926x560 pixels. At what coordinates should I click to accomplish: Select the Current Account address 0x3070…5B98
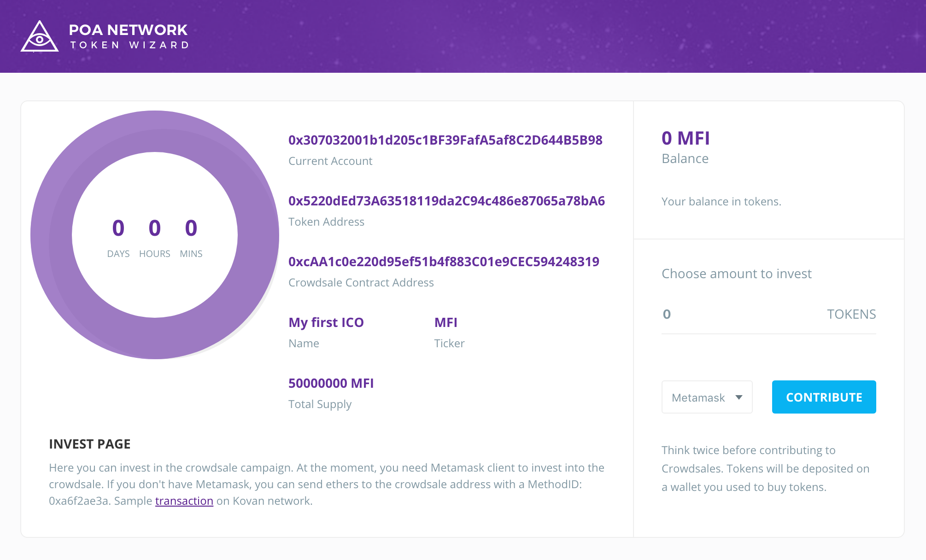[x=445, y=140]
